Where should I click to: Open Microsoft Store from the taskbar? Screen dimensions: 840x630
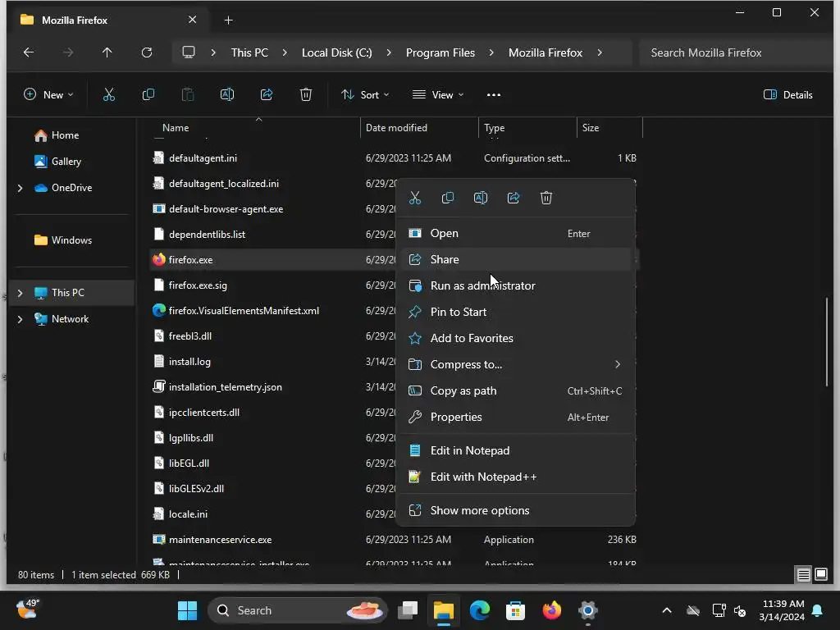tap(515, 610)
